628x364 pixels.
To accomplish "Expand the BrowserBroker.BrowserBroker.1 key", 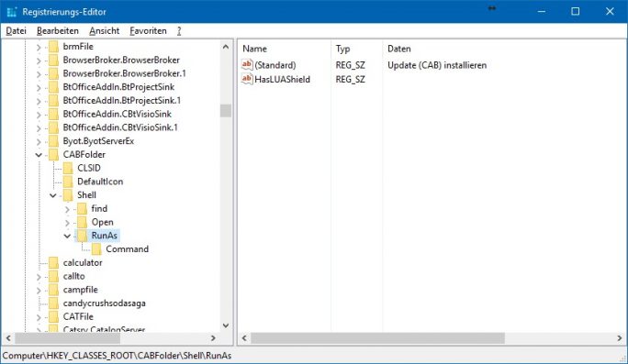I will point(39,74).
